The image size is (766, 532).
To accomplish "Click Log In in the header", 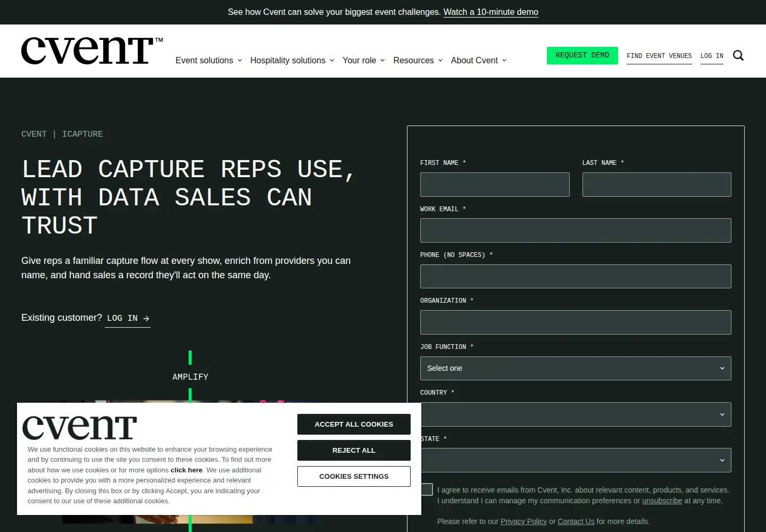I will pos(712,56).
